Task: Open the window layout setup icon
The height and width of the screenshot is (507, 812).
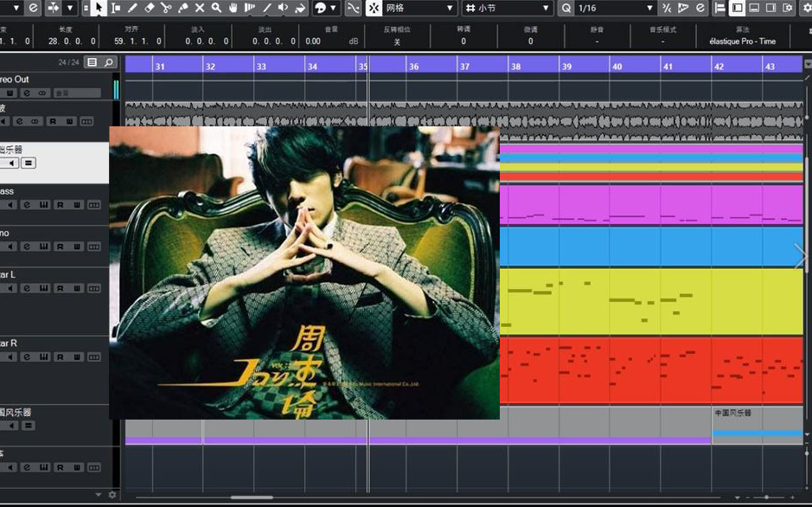Action: (788, 8)
